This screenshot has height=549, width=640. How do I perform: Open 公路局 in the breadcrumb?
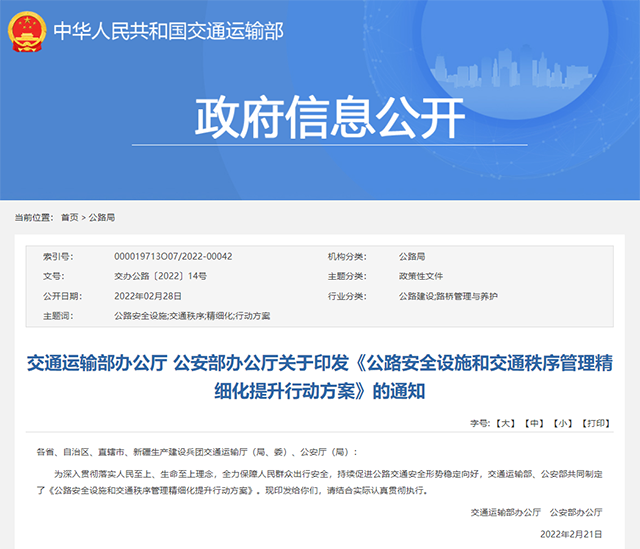coord(102,218)
